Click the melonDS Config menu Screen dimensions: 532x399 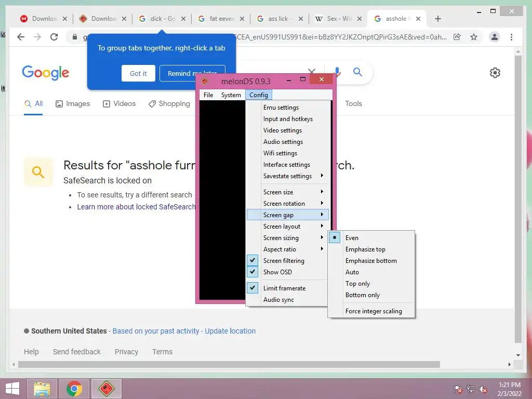click(x=259, y=95)
